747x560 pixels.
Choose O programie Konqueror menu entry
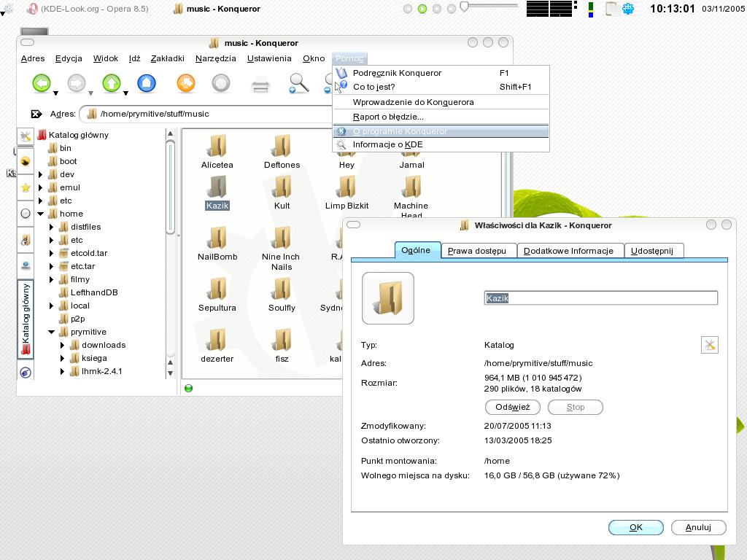[x=441, y=131]
